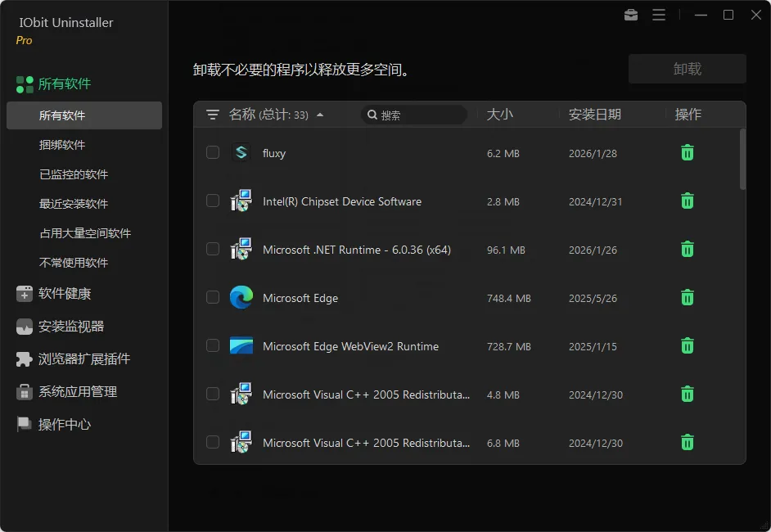Viewport: 771px width, 532px height.
Task: Delete fluxy via its trash icon
Action: point(688,153)
